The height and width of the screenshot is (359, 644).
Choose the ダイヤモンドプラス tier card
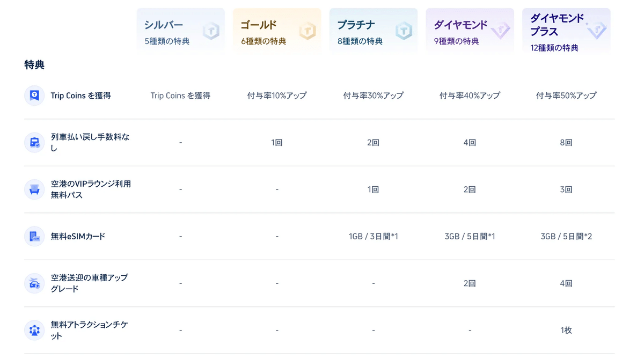tap(566, 31)
